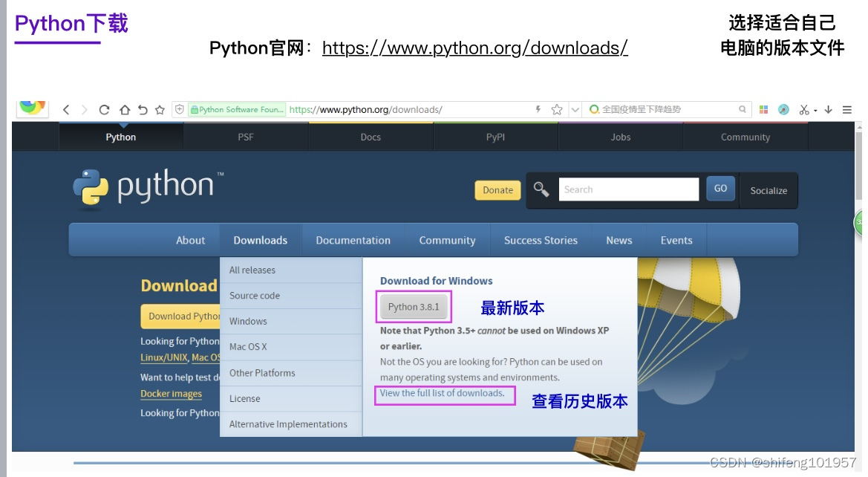This screenshot has height=477, width=868.
Task: Click the browser search box with Chinese text
Action: coord(667,109)
